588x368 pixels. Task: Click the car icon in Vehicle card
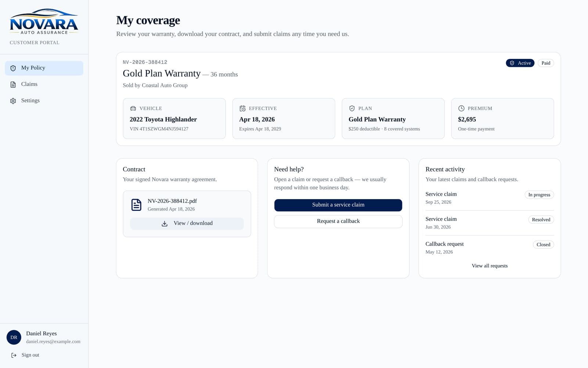click(133, 109)
